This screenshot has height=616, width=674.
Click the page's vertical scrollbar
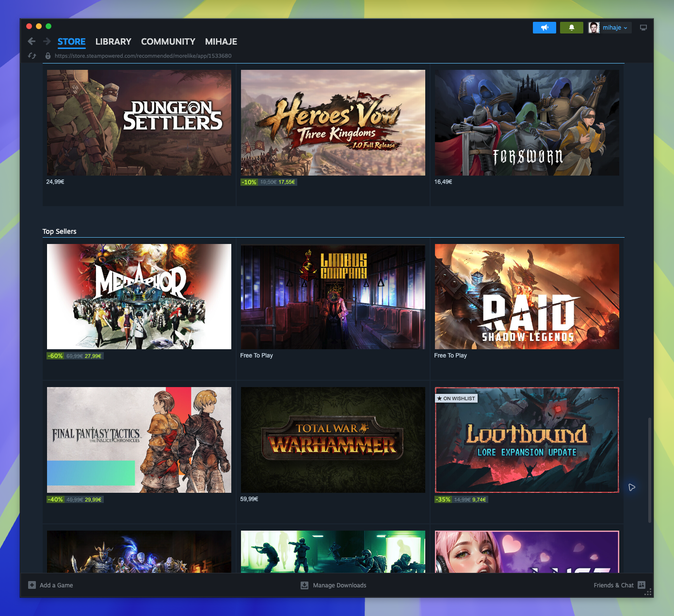pyautogui.click(x=650, y=470)
